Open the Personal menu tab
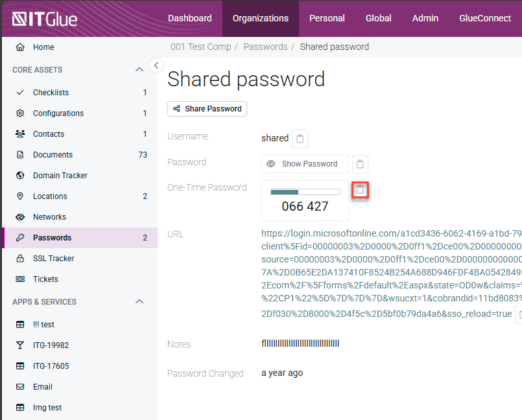The width and height of the screenshot is (522, 420). point(327,18)
